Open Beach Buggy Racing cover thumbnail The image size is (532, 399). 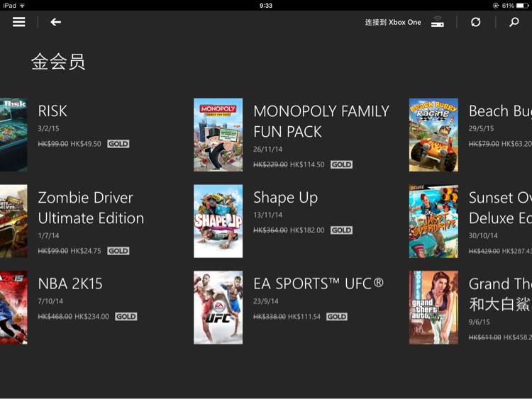pyautogui.click(x=433, y=135)
